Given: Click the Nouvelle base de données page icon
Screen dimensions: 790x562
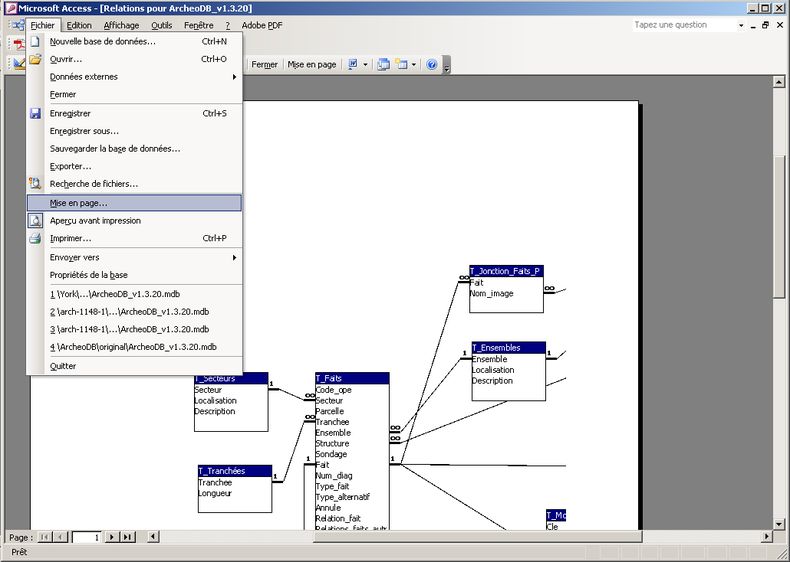Looking at the screenshot, I should 35,42.
